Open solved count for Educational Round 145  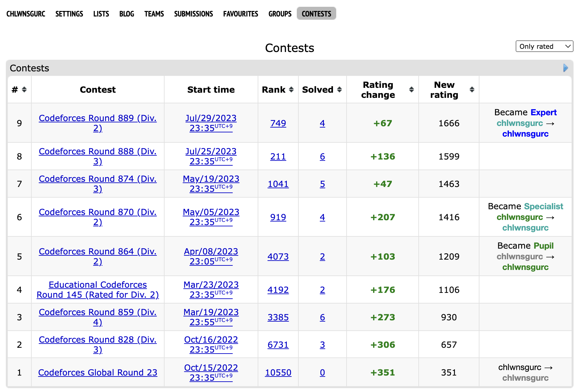click(322, 290)
